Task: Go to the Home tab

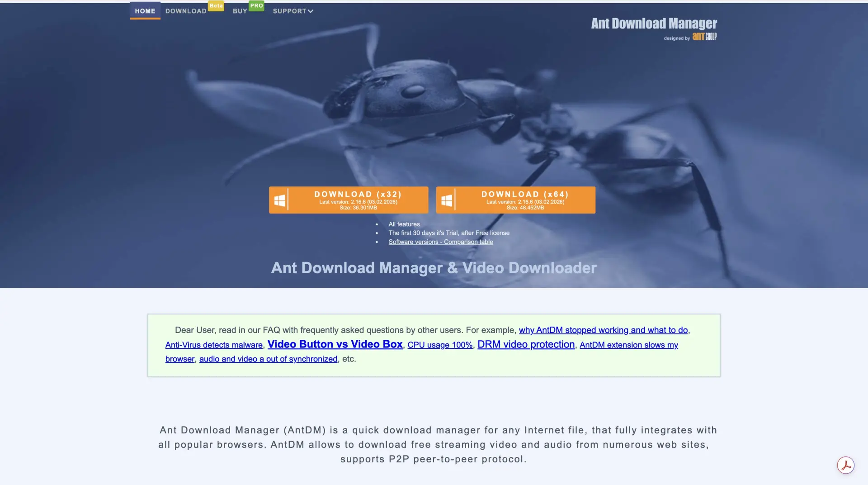Action: pyautogui.click(x=145, y=11)
